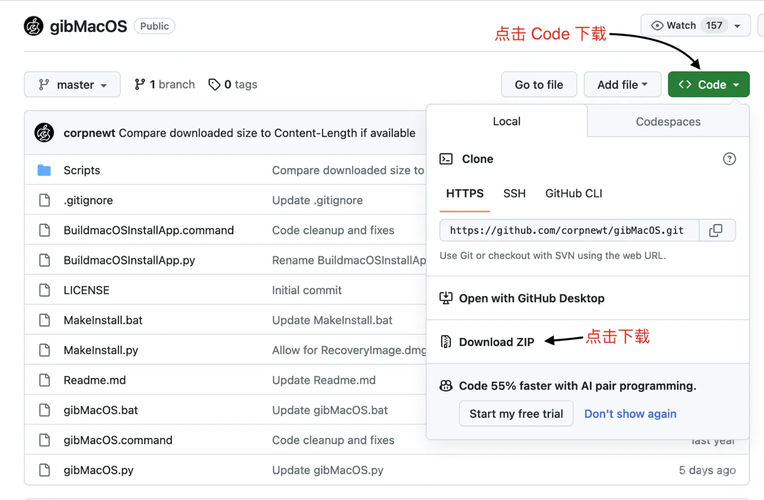764x500 pixels.
Task: Open the Watch options dropdown arrow
Action: coord(737,26)
